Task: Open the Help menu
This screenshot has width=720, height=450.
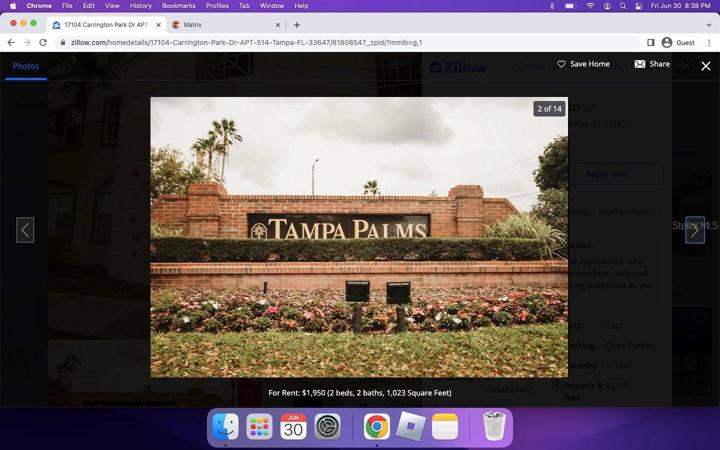Action: (x=301, y=6)
